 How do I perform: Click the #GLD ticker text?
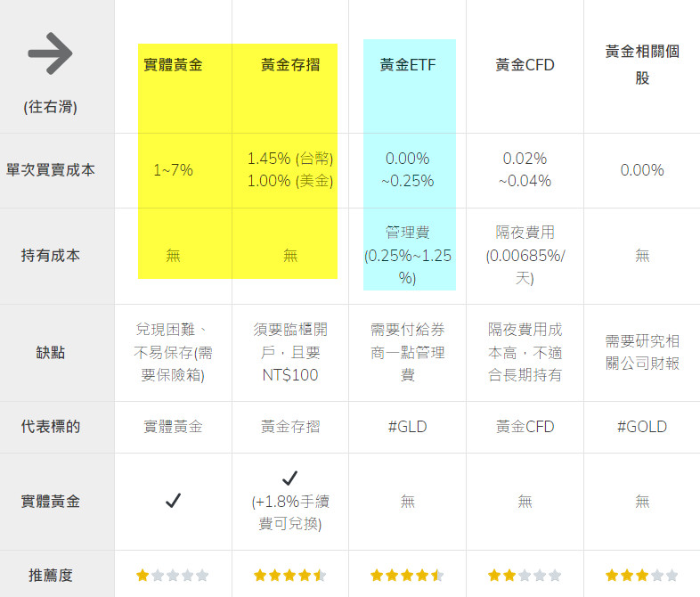click(407, 427)
